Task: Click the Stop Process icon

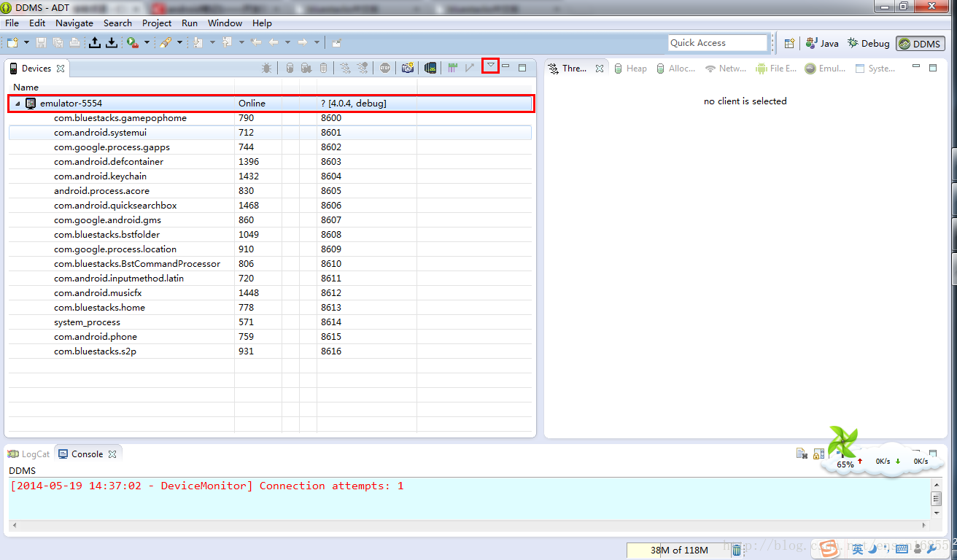Action: (x=385, y=68)
